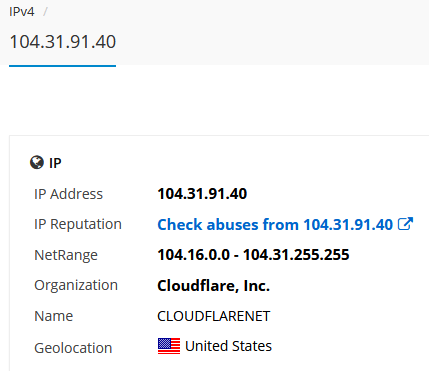Click the NetRange field label

[66, 255]
